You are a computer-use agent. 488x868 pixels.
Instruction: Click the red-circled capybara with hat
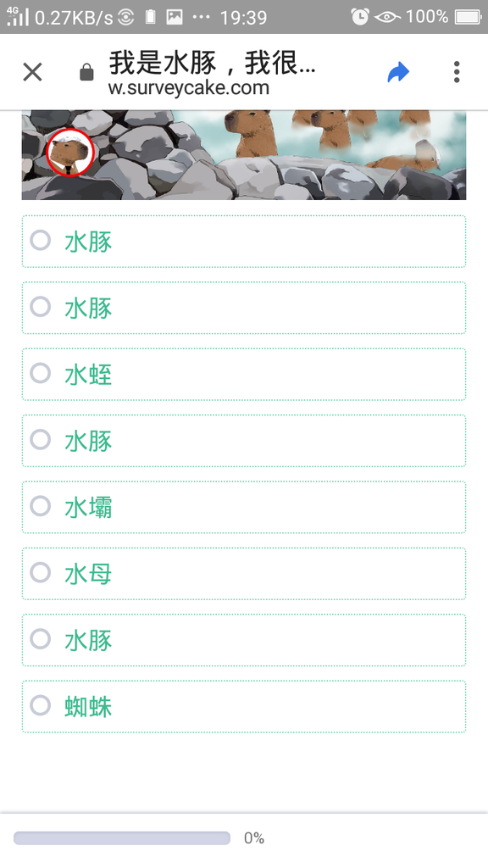[70, 153]
